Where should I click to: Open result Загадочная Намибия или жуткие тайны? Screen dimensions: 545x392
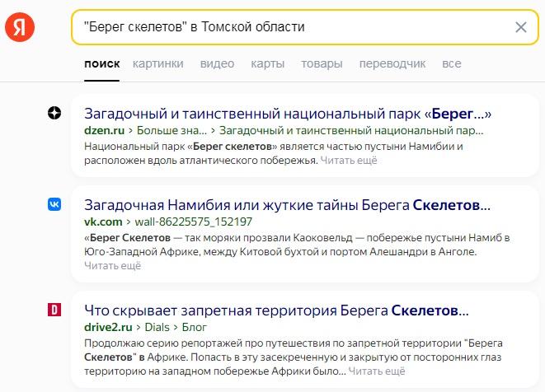pyautogui.click(x=287, y=205)
